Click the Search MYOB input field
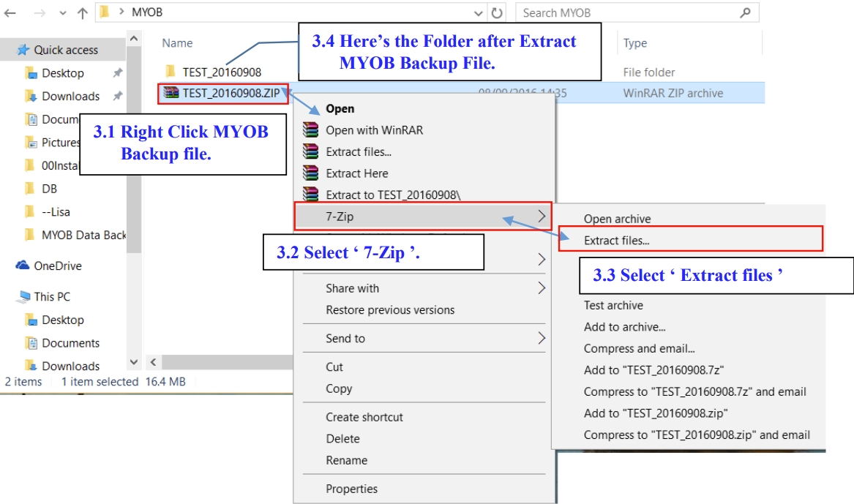Screen dimensions: 854x504 [629, 12]
